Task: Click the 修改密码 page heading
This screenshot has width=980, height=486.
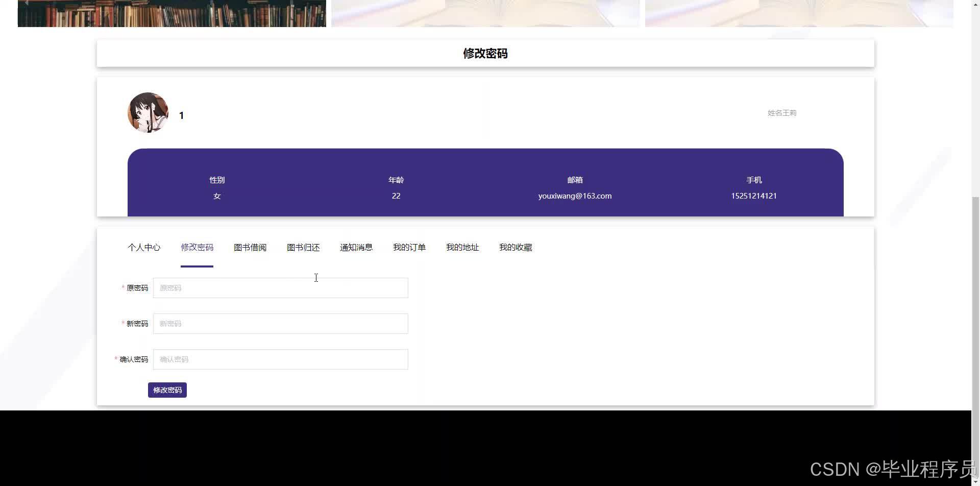Action: [485, 54]
